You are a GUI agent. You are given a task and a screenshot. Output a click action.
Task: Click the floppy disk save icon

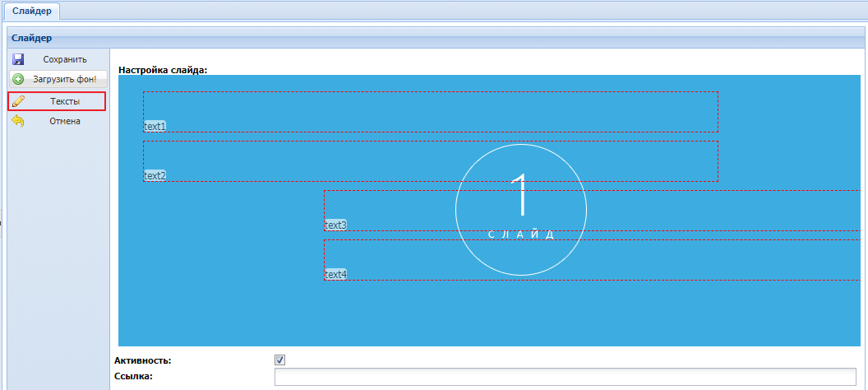[x=18, y=59]
